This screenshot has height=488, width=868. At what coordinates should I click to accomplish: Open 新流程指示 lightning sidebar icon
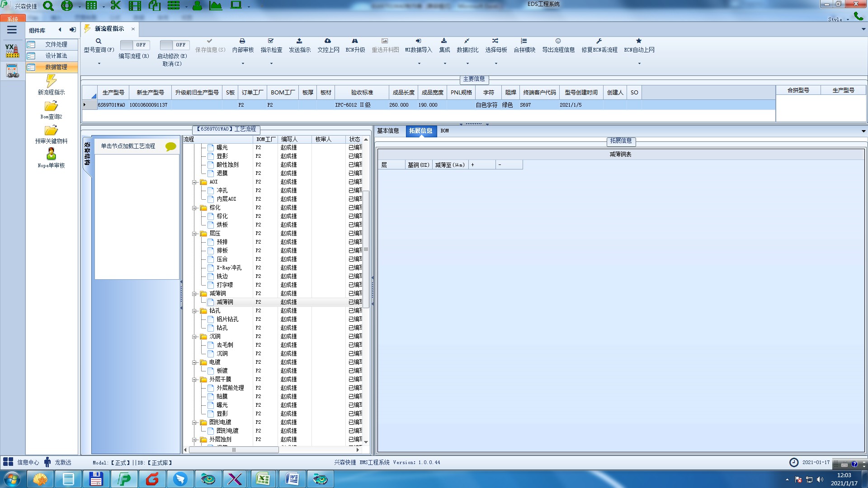point(51,81)
